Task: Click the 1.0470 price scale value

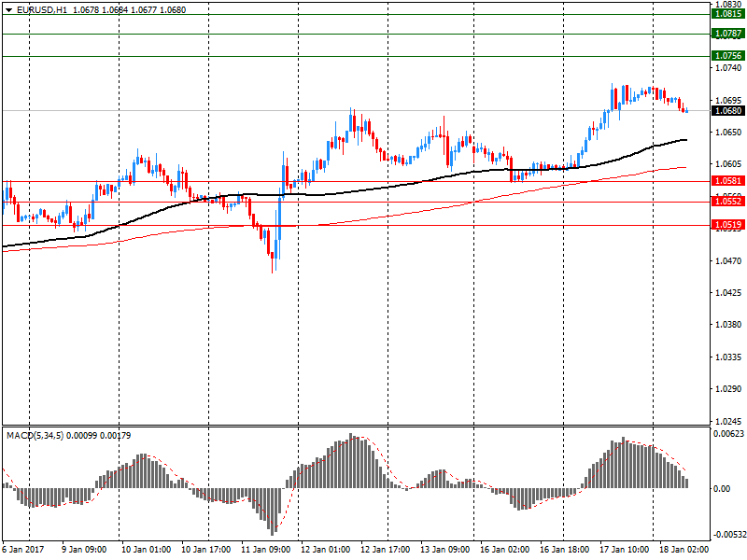Action: (x=729, y=261)
